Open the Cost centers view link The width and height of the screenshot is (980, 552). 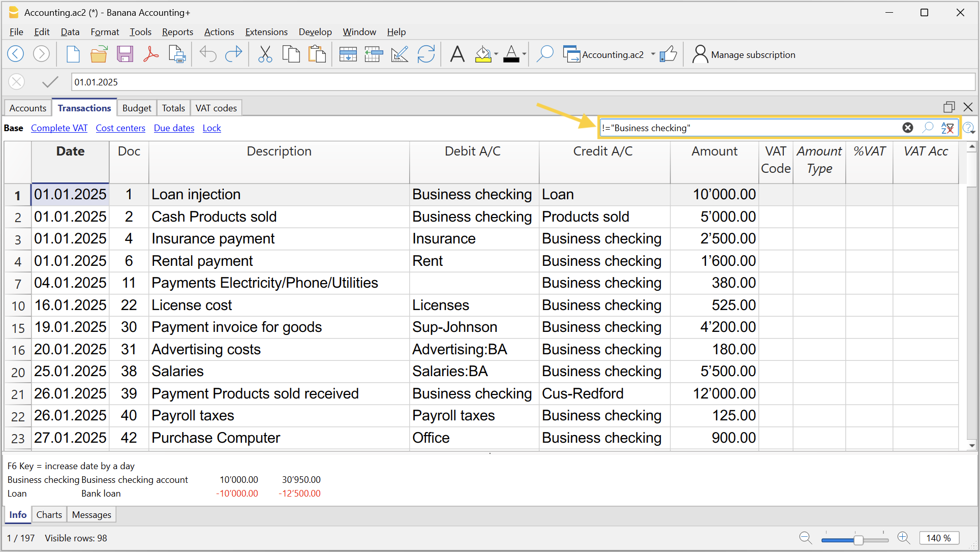pyautogui.click(x=120, y=128)
